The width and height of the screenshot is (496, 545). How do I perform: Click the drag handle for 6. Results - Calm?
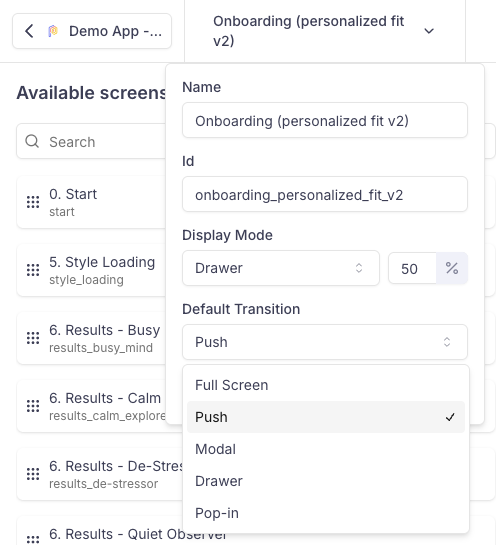coord(33,406)
